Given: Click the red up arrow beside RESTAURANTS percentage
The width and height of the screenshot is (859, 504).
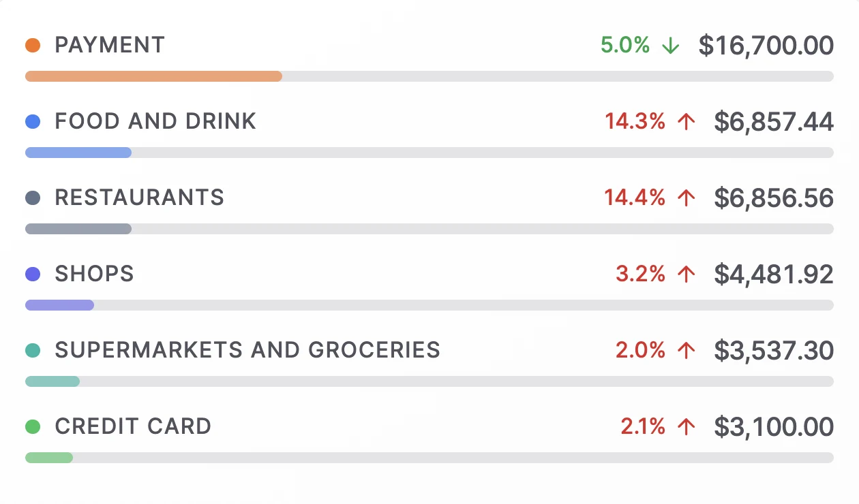Looking at the screenshot, I should [684, 198].
